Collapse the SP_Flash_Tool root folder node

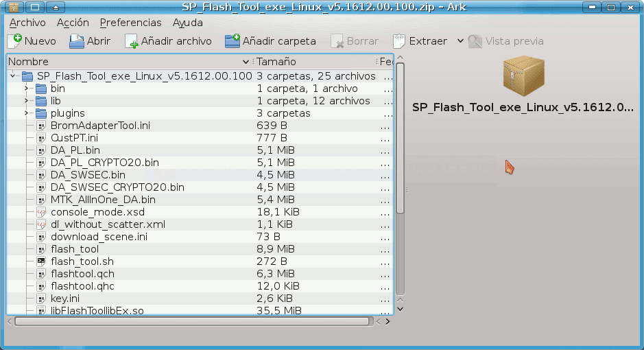[13, 76]
